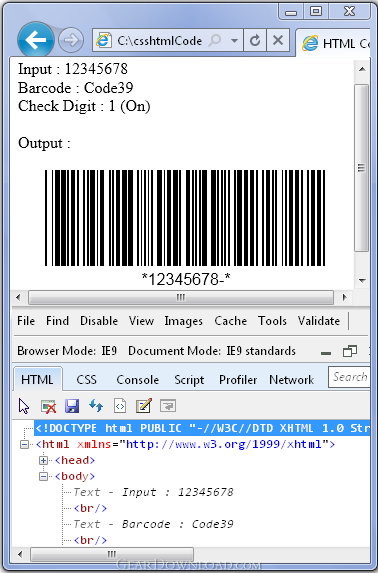Click the blue Refresh arrows icon
This screenshot has width=378, height=573.
coord(96,406)
